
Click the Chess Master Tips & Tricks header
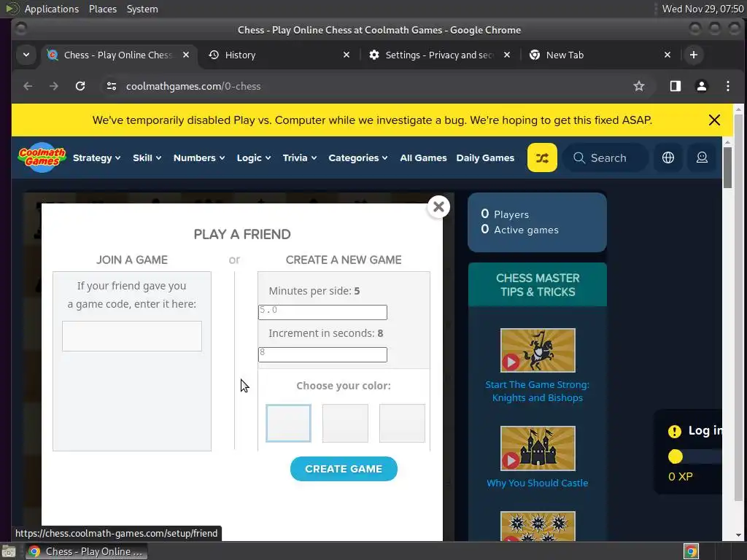click(538, 285)
